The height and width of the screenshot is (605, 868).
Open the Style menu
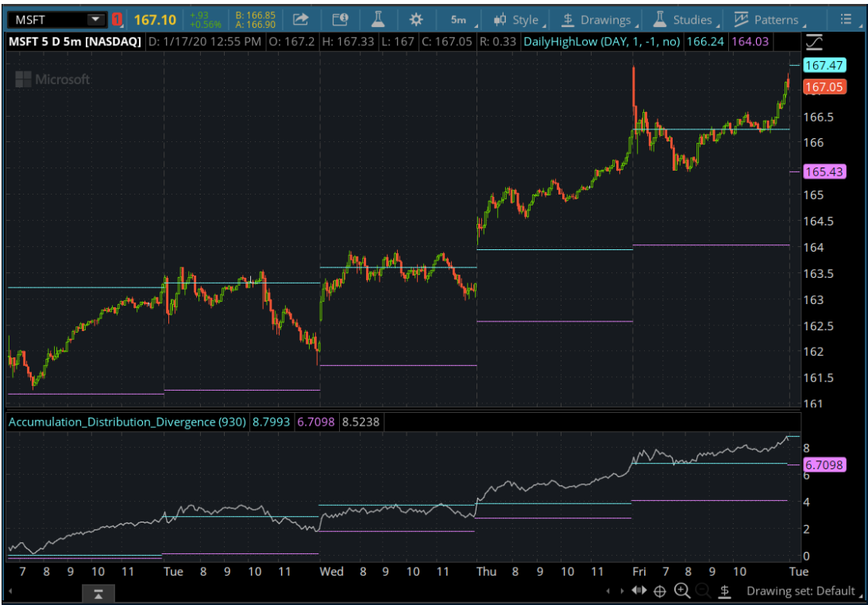(518, 19)
